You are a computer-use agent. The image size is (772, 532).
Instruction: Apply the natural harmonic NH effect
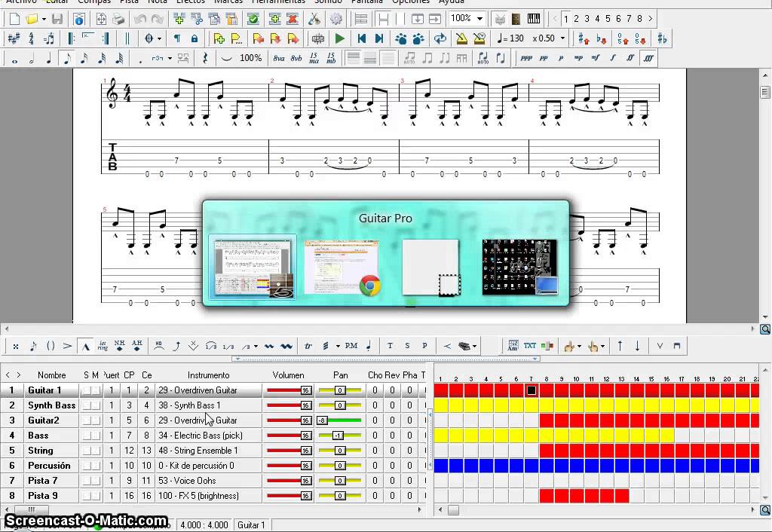pyautogui.click(x=120, y=346)
